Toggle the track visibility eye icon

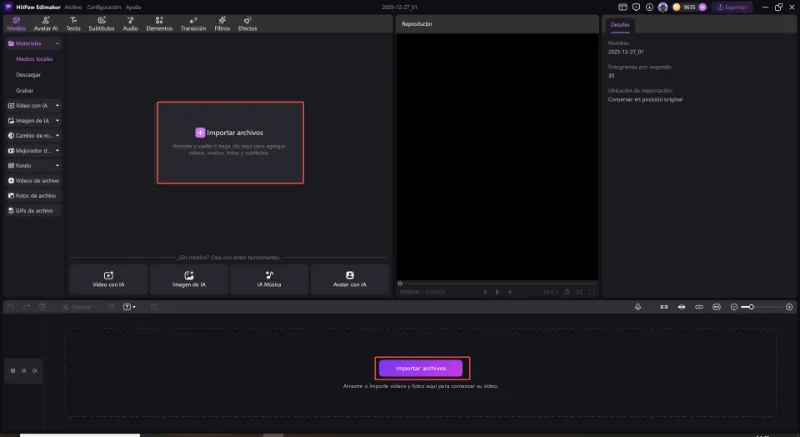click(x=23, y=371)
